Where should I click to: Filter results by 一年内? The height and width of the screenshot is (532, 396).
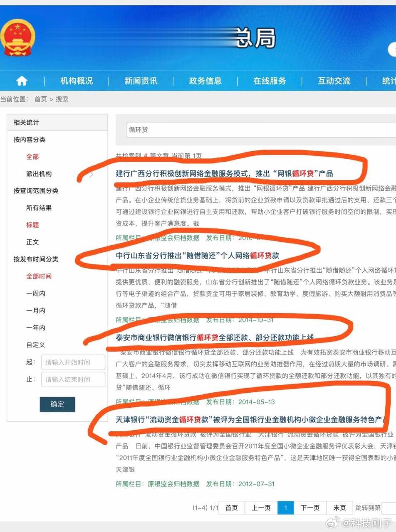pos(36,328)
